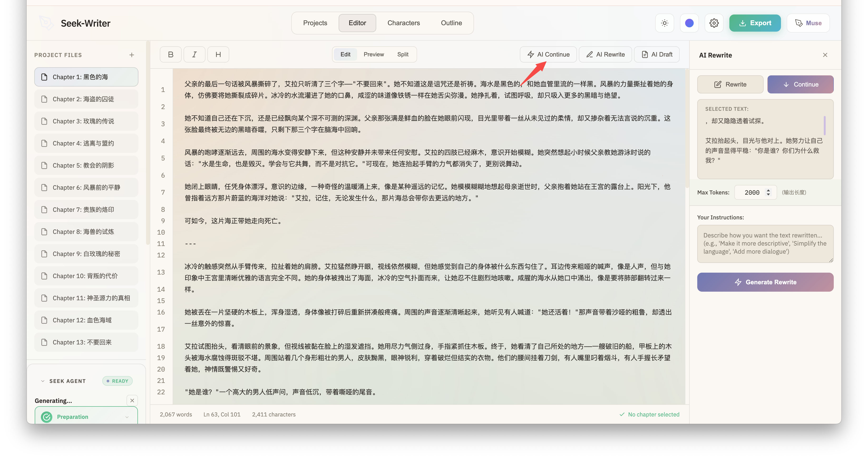Click the 2,067 words status
The height and width of the screenshot is (459, 868).
click(x=176, y=414)
